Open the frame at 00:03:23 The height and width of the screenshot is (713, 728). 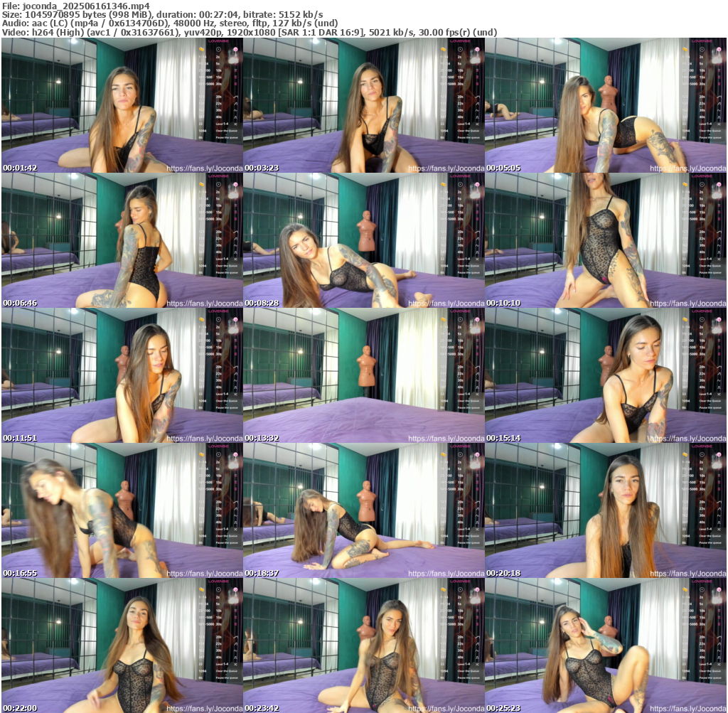[364, 105]
